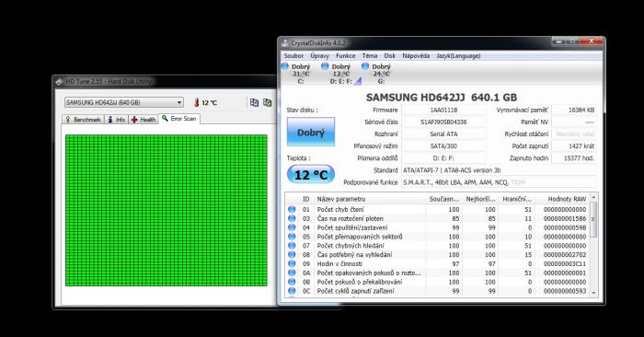The width and height of the screenshot is (644, 337).
Task: Click the thermometer temperature icon in HD Tune
Action: [197, 102]
